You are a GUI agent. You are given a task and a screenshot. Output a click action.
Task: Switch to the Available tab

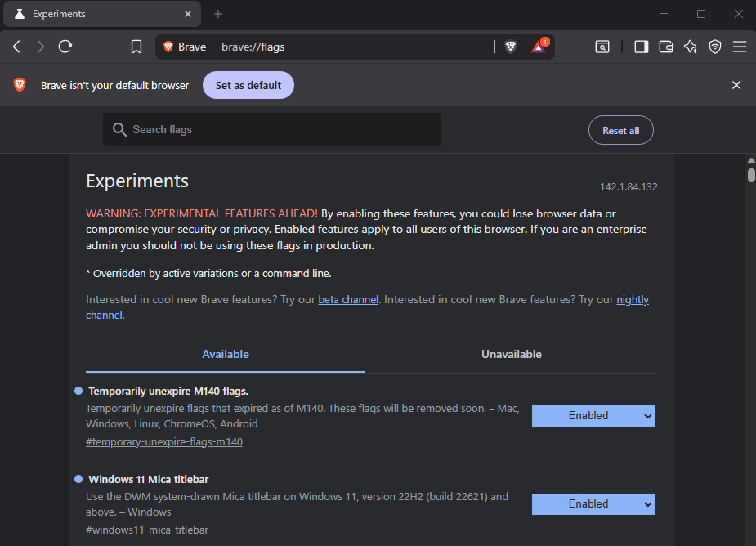click(x=225, y=354)
